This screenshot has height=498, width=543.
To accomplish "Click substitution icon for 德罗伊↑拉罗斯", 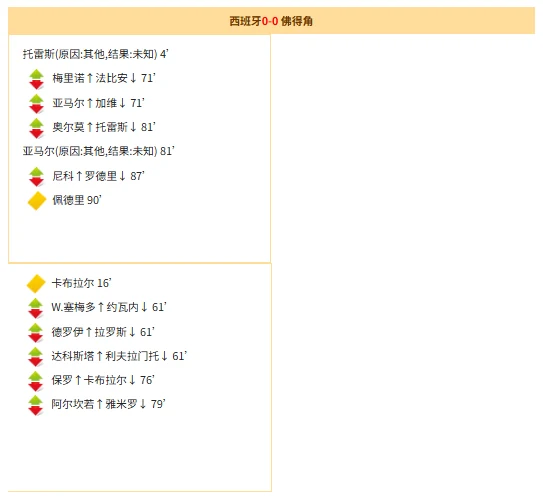I will click(x=36, y=333).
